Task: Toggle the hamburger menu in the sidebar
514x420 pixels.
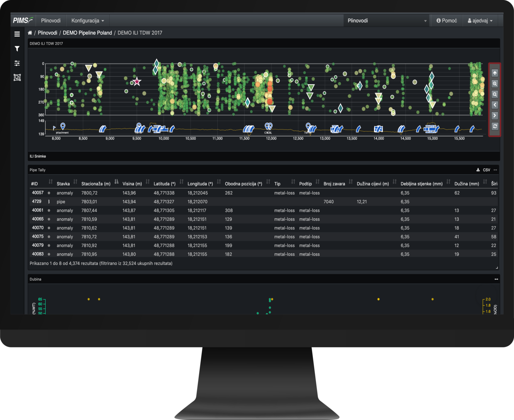Action: click(17, 34)
